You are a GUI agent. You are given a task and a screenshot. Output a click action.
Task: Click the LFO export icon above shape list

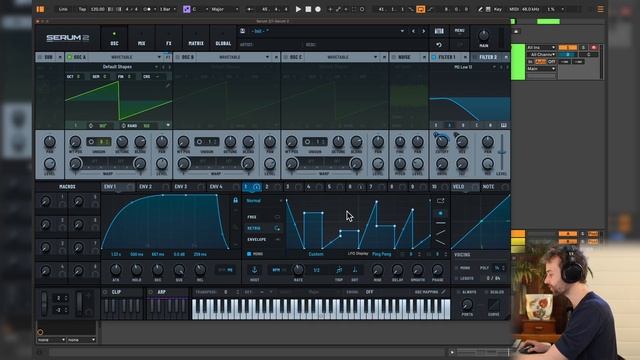click(x=440, y=201)
